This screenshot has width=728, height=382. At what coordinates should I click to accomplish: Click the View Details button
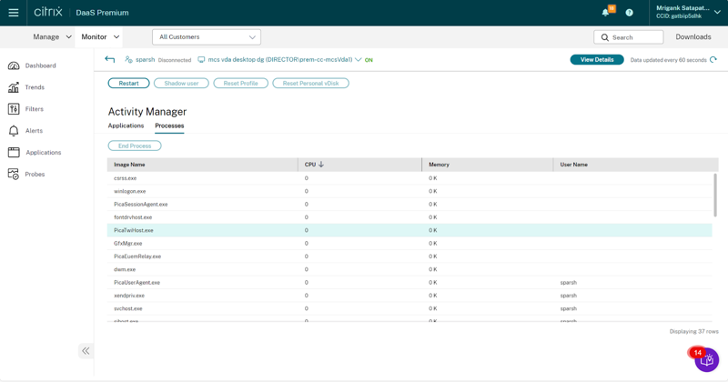point(597,59)
